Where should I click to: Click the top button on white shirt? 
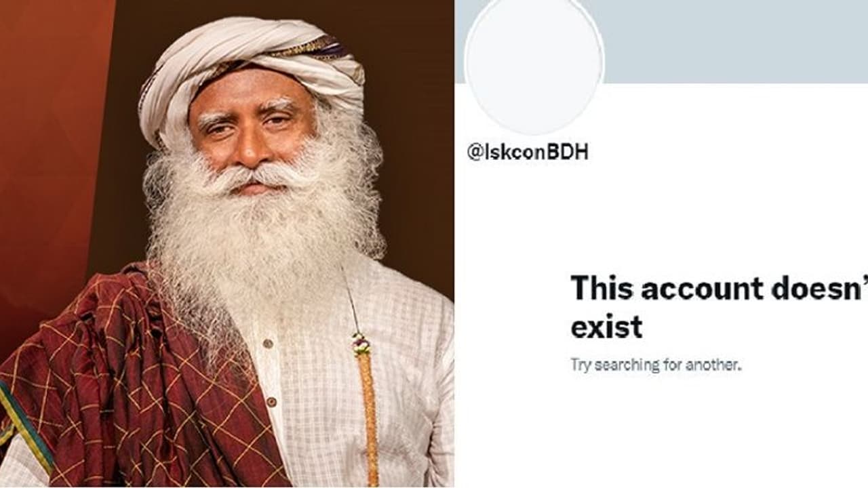pos(267,344)
